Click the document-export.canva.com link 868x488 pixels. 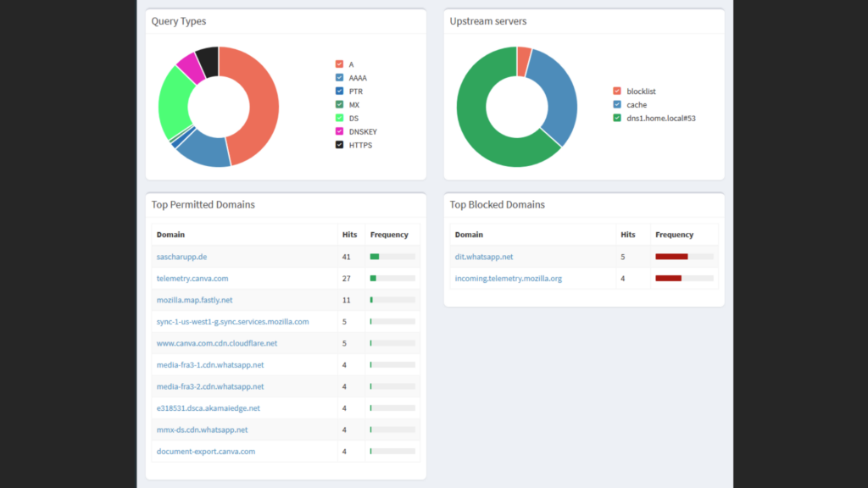(206, 452)
